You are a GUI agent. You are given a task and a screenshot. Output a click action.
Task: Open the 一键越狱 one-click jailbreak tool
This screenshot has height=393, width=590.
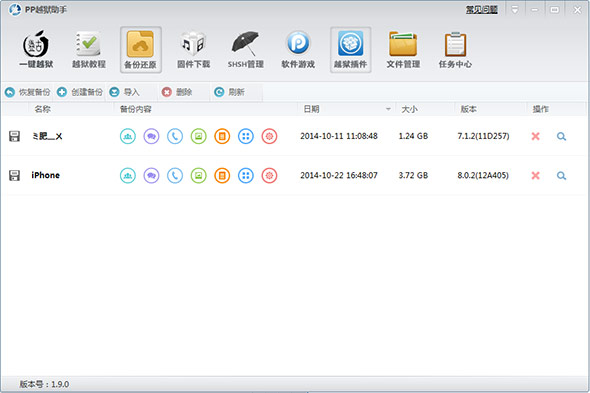(x=36, y=50)
